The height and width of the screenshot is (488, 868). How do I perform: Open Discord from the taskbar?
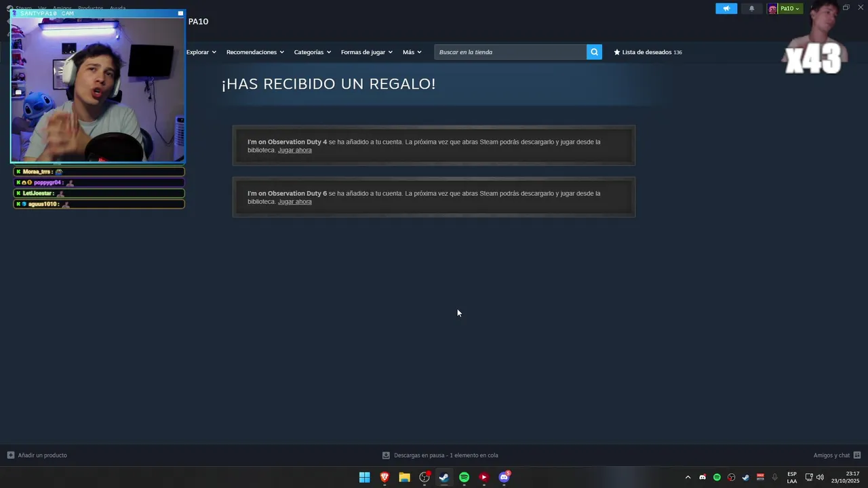click(504, 477)
